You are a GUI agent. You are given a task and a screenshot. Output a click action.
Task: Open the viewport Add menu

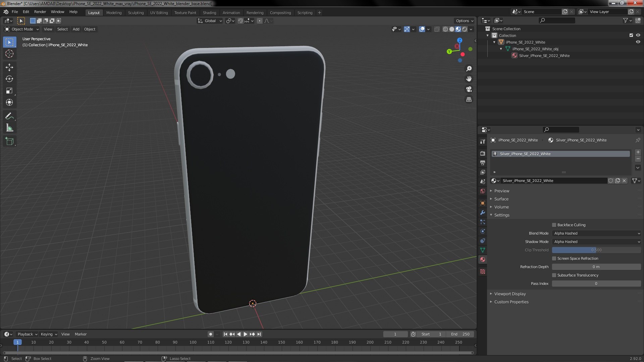76,29
